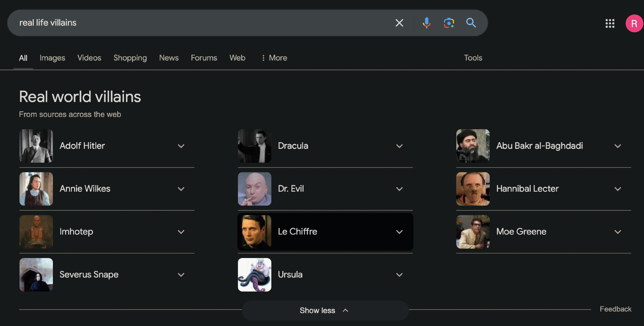Image resolution: width=644 pixels, height=326 pixels.
Task: Switch to the Videos tab
Action: coord(89,58)
